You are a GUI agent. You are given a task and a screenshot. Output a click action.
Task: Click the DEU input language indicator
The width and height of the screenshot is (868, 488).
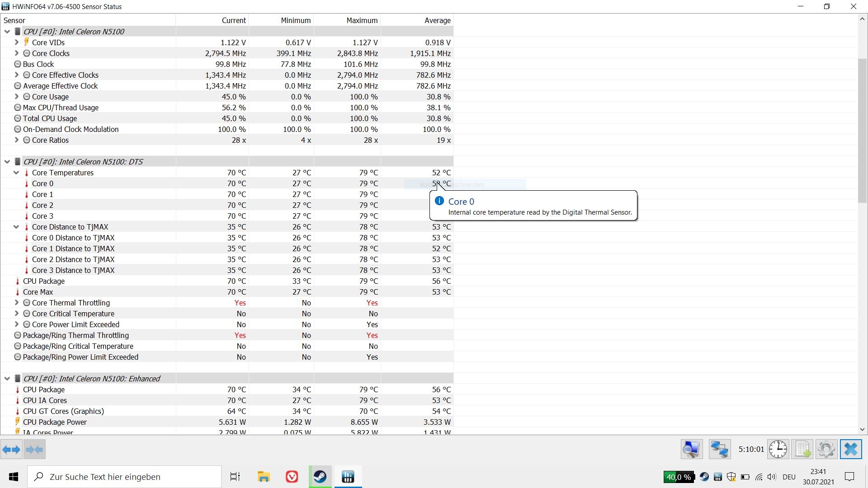tap(789, 477)
